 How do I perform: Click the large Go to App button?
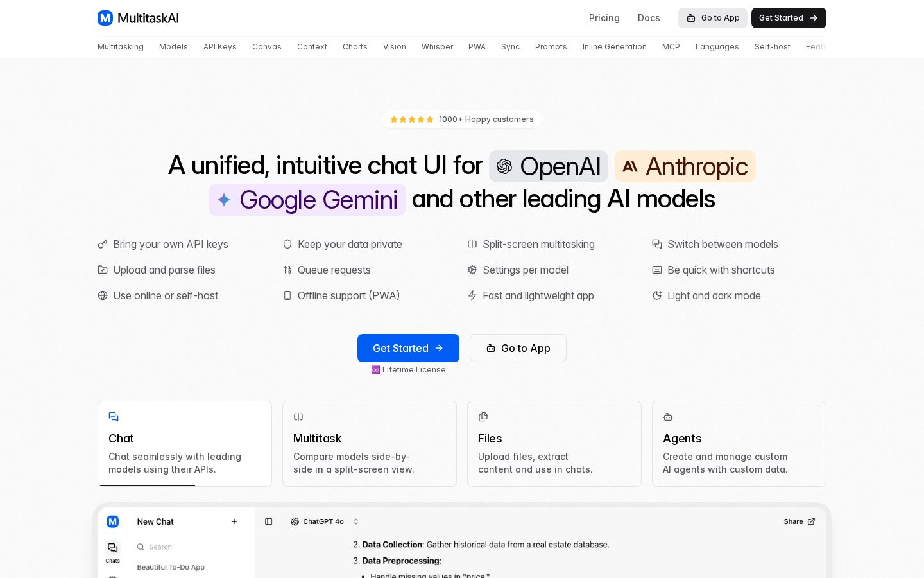[x=518, y=348]
